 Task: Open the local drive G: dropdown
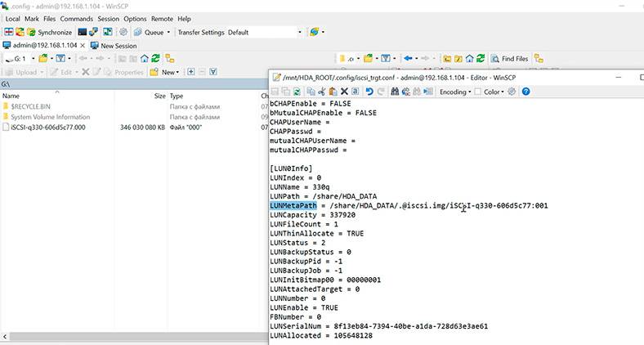(20, 59)
